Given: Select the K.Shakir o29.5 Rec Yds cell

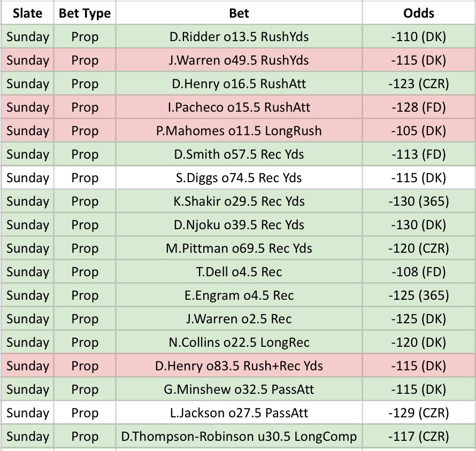Looking at the screenshot, I should [239, 201].
